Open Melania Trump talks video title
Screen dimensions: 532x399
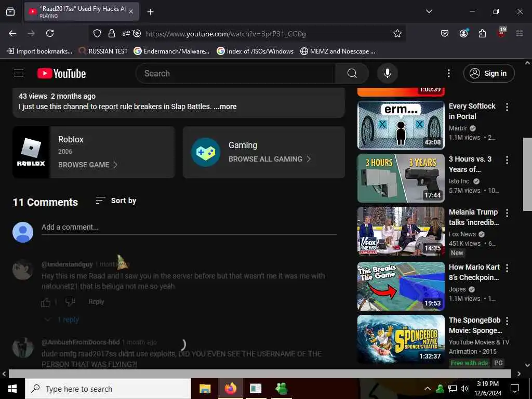coord(474,217)
